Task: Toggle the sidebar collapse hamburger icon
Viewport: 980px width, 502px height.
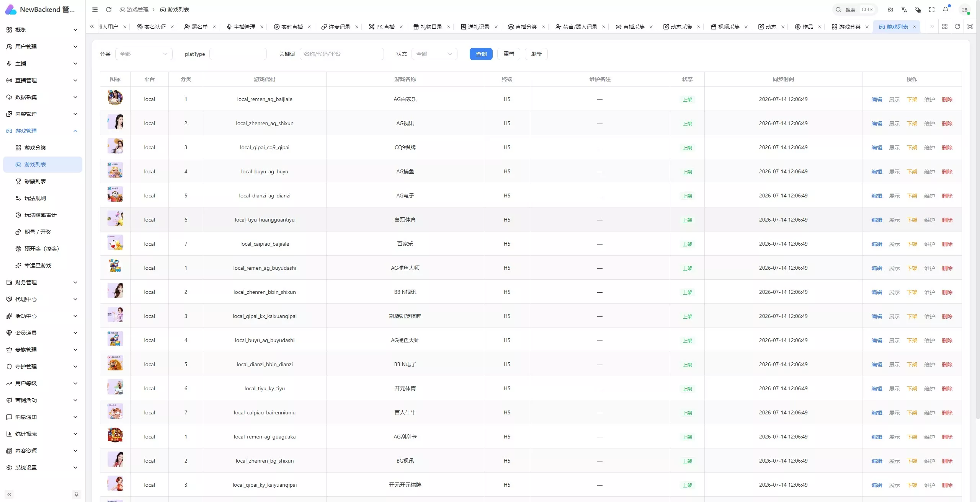Action: pyautogui.click(x=95, y=10)
